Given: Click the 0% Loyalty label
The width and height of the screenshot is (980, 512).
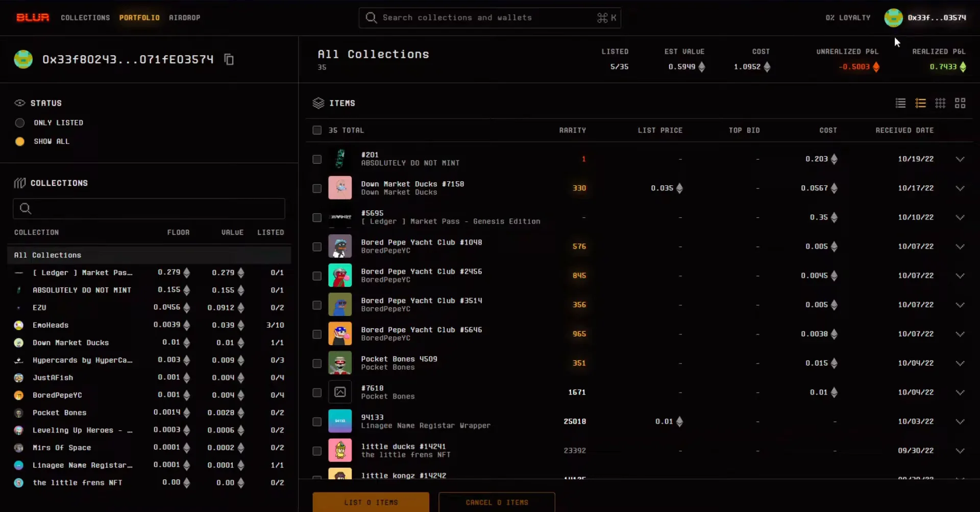Looking at the screenshot, I should tap(848, 18).
